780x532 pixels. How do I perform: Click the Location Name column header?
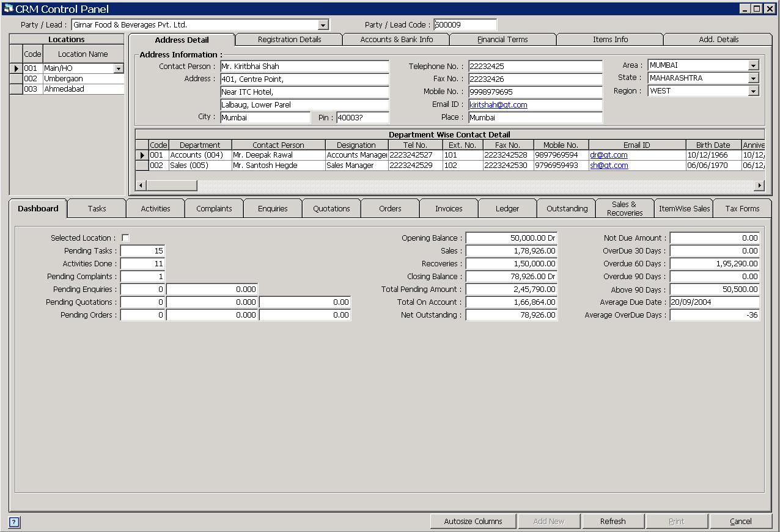(x=83, y=54)
